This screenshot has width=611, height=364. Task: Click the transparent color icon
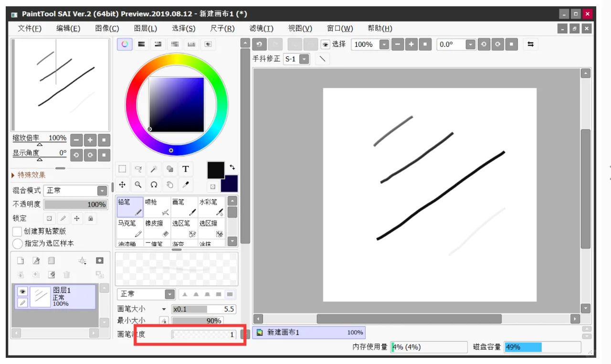pyautogui.click(x=212, y=187)
